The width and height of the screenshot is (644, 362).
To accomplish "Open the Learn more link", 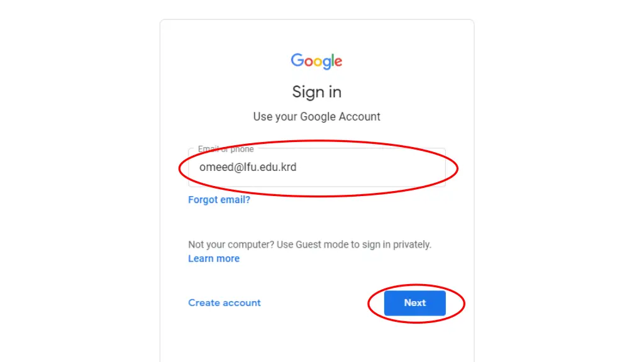I will (214, 258).
